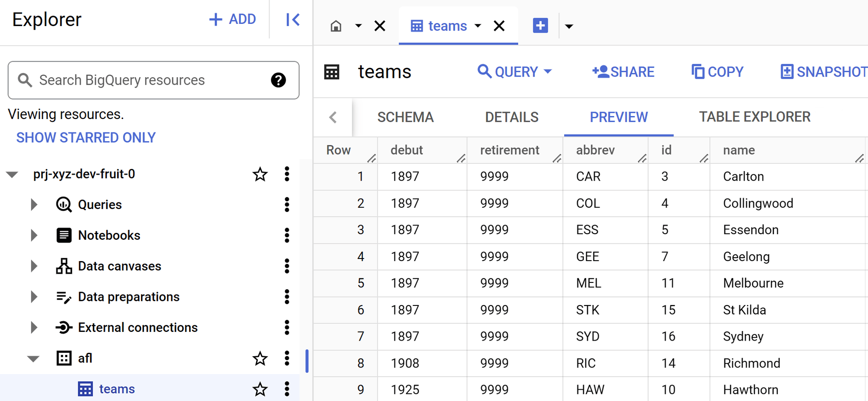The image size is (868, 401).
Task: Star the teams table
Action: click(x=260, y=389)
